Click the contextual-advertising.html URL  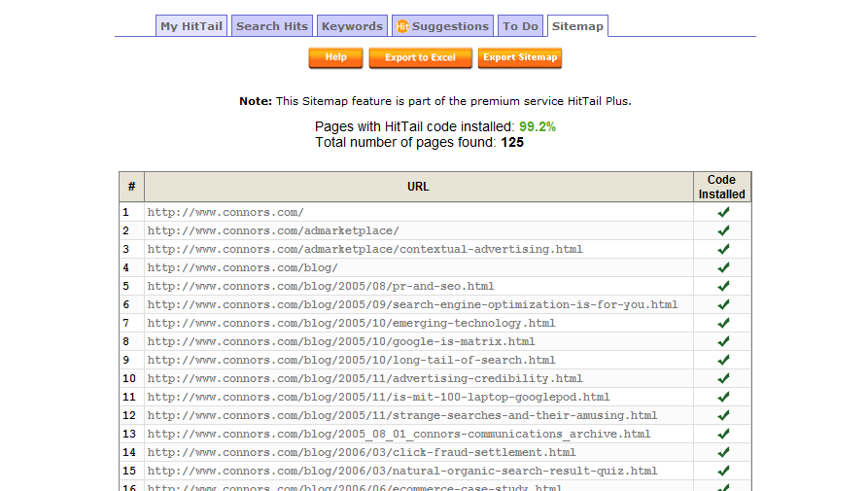click(365, 249)
